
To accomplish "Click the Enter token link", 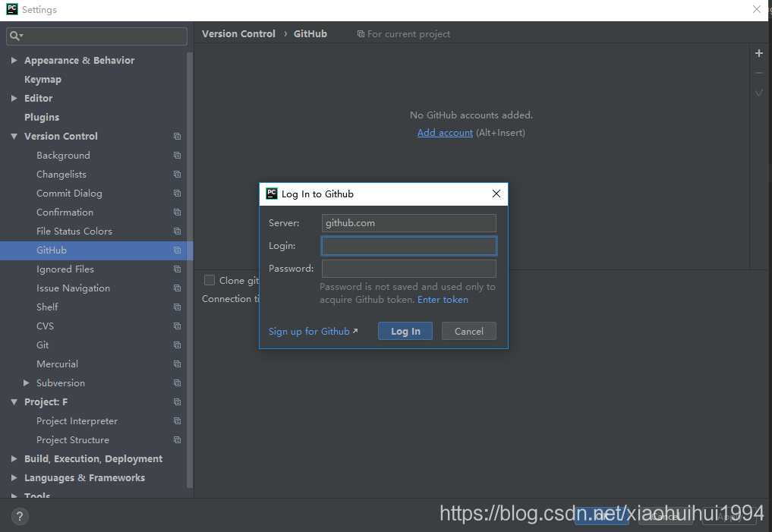I will (443, 300).
